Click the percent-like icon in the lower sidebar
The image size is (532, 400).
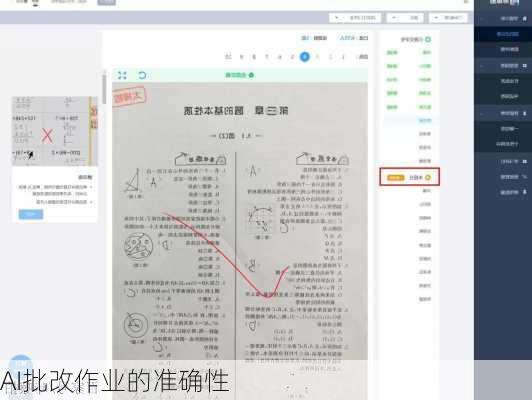tap(525, 177)
